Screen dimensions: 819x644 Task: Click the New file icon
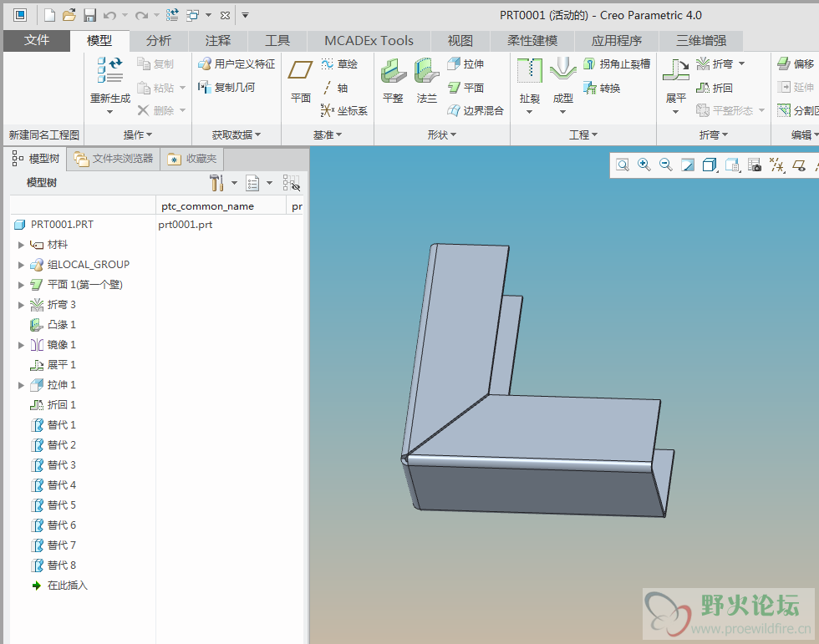coord(49,15)
